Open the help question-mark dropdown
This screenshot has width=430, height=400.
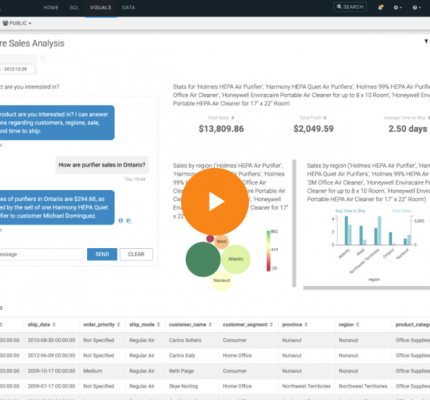pos(416,7)
